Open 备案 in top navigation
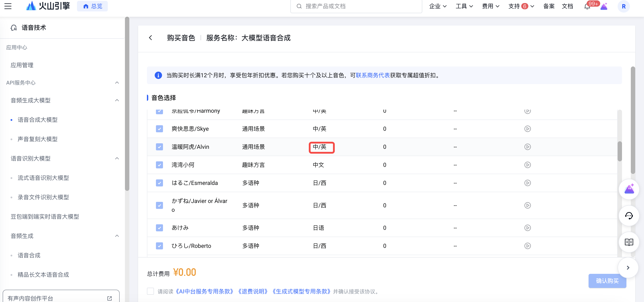Viewport: 644px width, 302px height. 549,6
